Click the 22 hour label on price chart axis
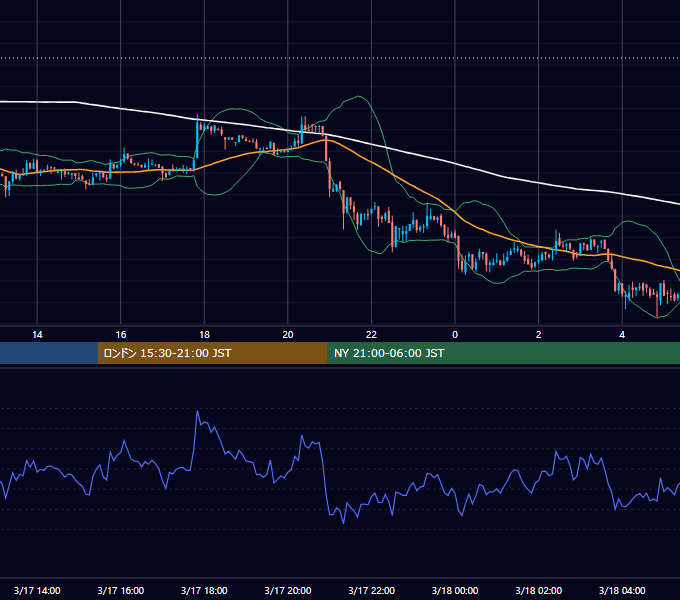The image size is (680, 600). [371, 335]
